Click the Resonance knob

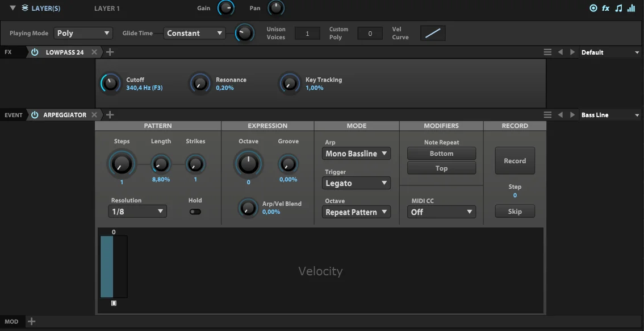pyautogui.click(x=200, y=84)
